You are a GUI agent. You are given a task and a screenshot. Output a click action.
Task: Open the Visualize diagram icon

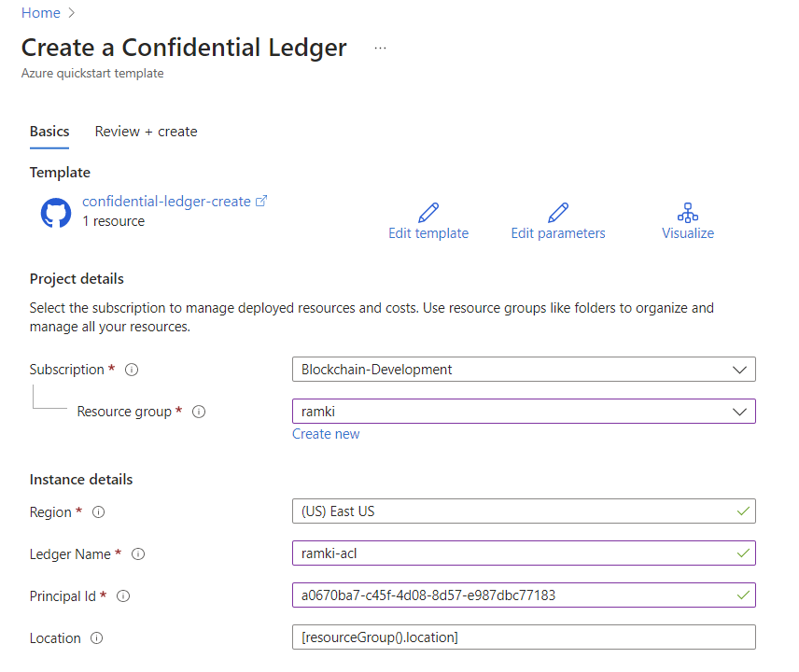click(687, 213)
